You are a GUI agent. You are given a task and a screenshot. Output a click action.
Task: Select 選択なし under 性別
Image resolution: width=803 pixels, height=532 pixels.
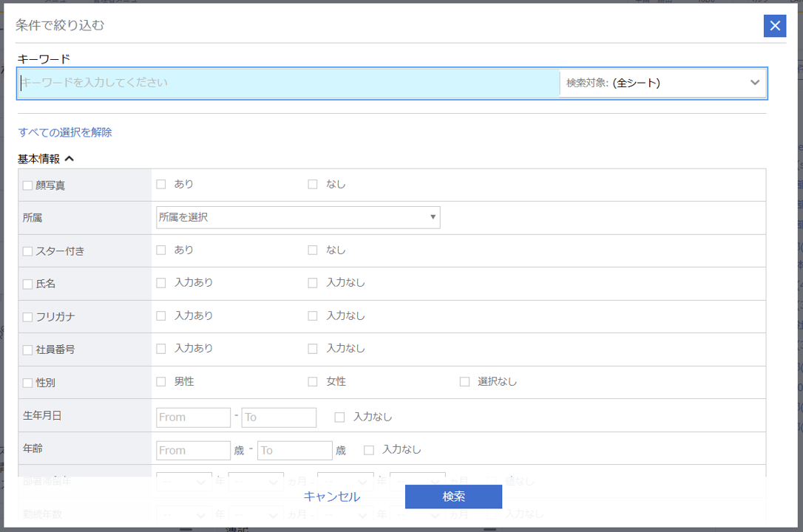pyautogui.click(x=464, y=381)
